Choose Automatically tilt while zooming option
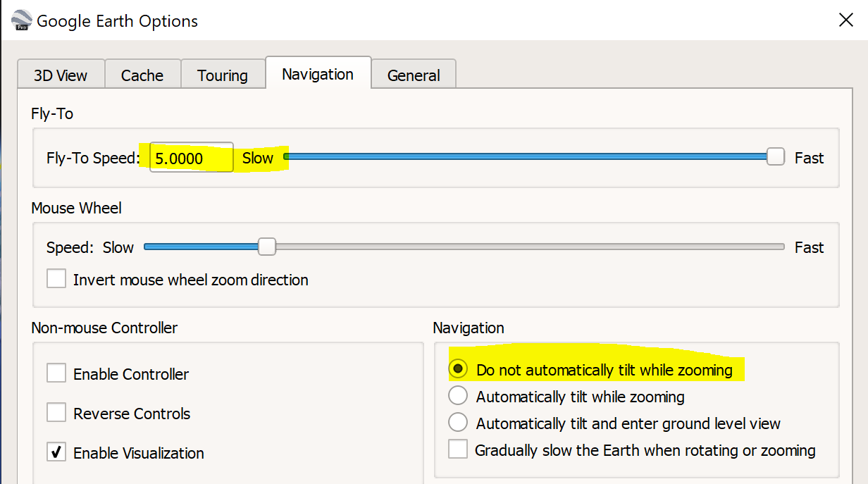The image size is (868, 484). 458,396
